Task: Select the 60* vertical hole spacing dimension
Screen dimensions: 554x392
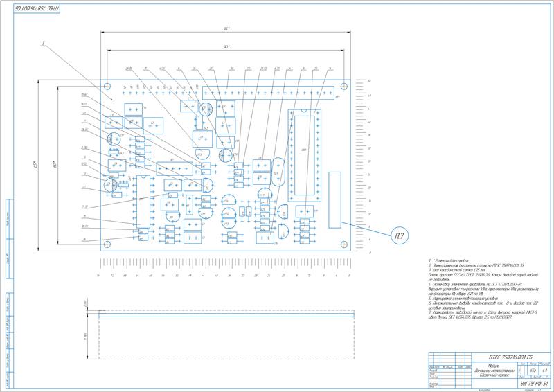Action: click(x=55, y=166)
